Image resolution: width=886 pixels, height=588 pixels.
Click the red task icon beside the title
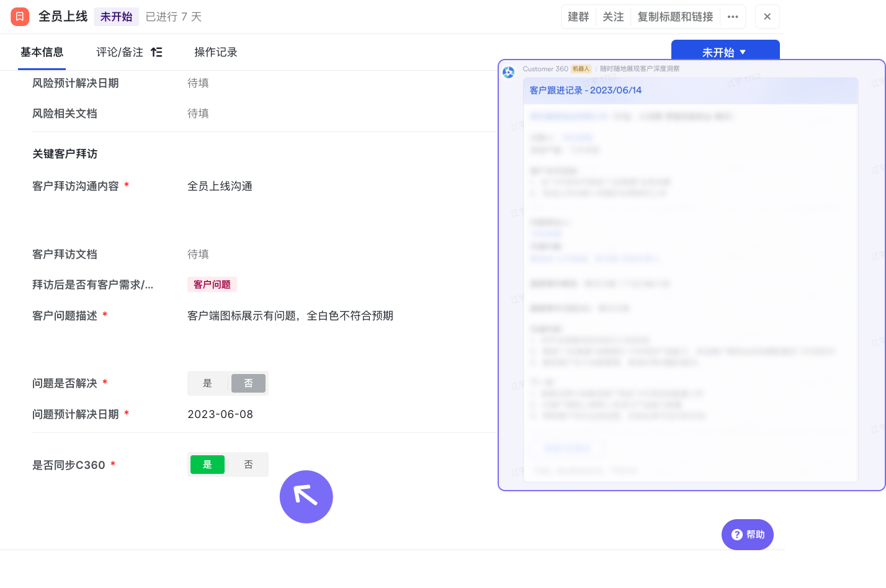(19, 17)
